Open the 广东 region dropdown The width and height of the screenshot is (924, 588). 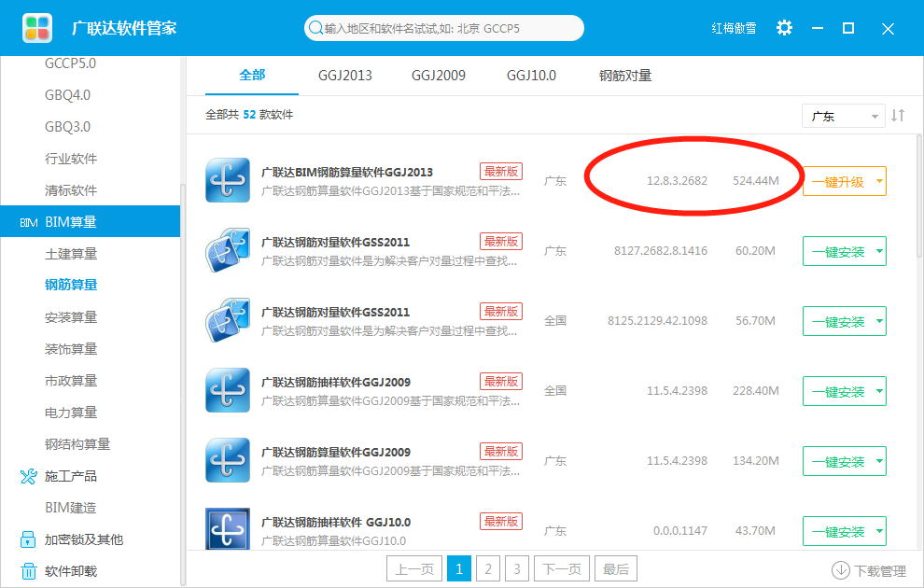[844, 116]
